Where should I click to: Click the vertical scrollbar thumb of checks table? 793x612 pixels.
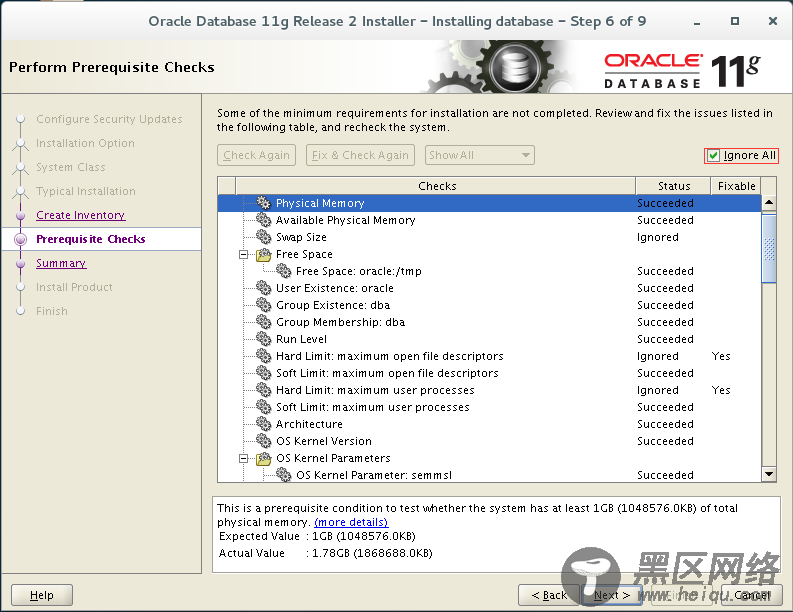[769, 248]
